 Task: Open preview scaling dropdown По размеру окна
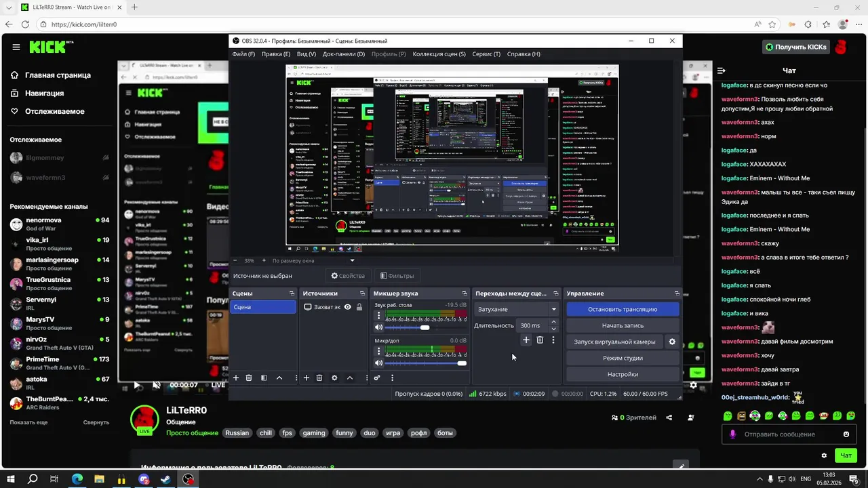(x=313, y=260)
